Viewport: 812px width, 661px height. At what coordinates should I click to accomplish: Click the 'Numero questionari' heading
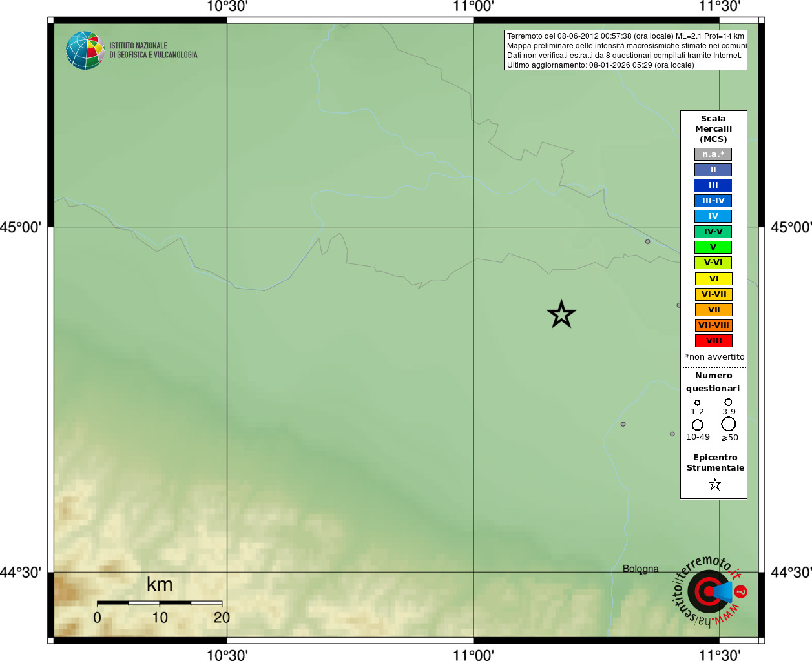point(713,381)
